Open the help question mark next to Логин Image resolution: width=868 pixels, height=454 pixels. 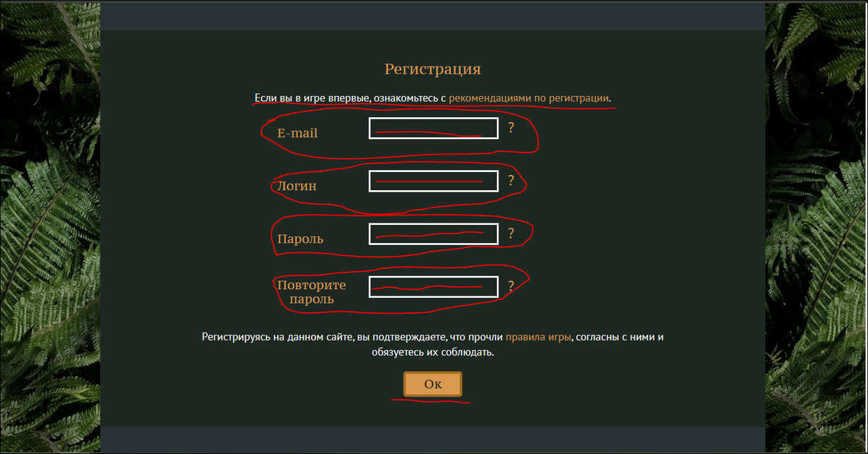point(511,181)
